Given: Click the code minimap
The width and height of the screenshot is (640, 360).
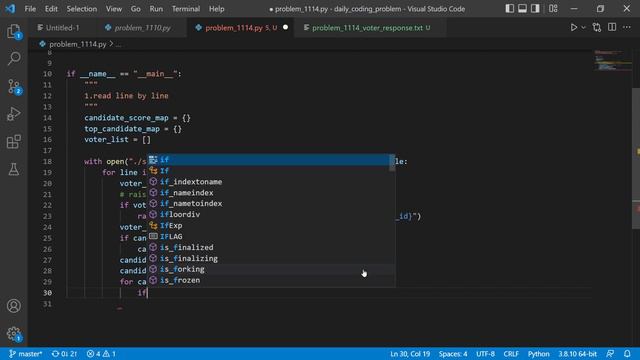Looking at the screenshot, I should coord(612,60).
